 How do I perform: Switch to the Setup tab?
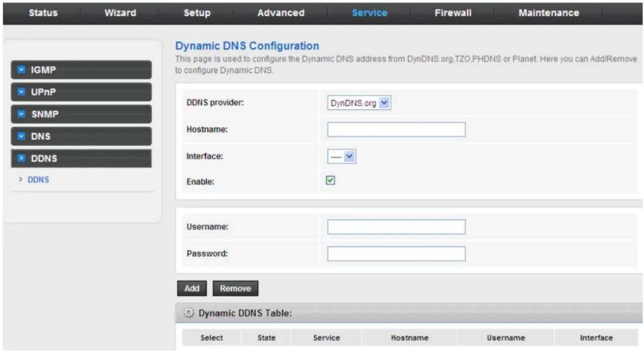click(197, 13)
